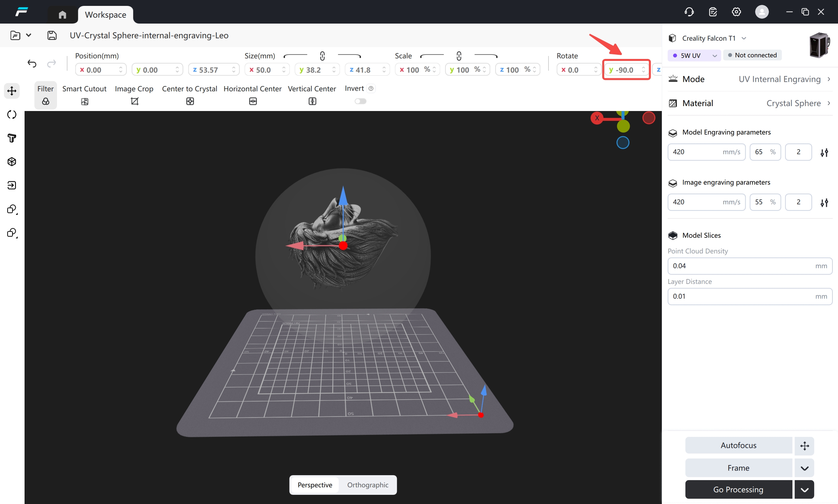838x504 pixels.
Task: Edit the Position y field
Action: [158, 70]
